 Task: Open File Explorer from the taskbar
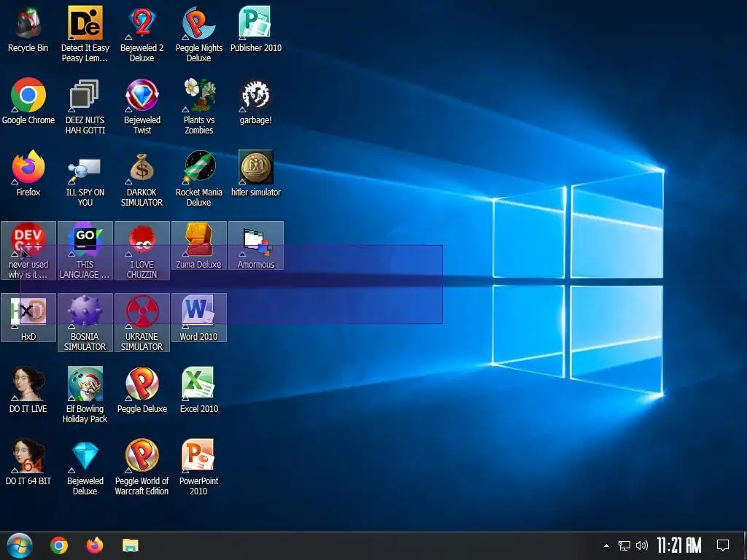130,545
